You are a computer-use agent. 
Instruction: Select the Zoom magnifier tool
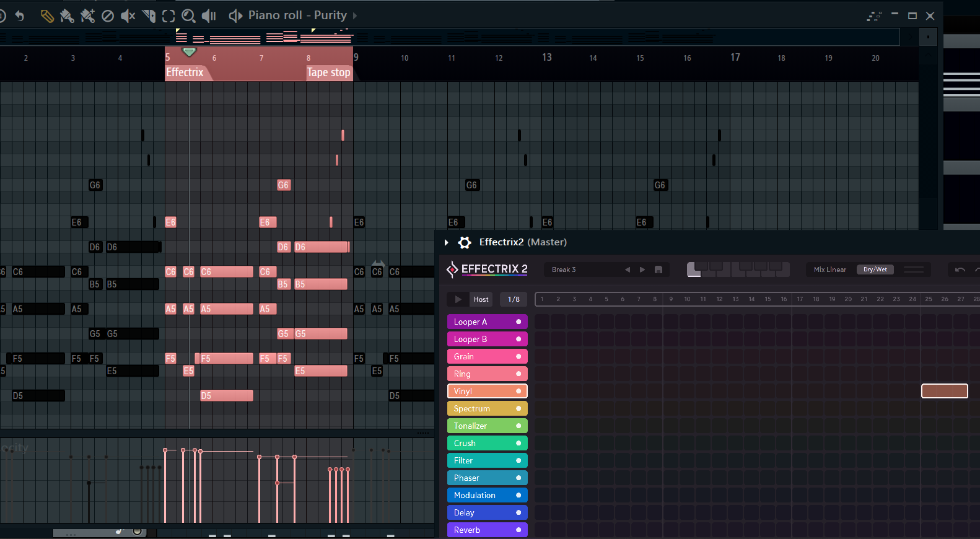click(188, 15)
